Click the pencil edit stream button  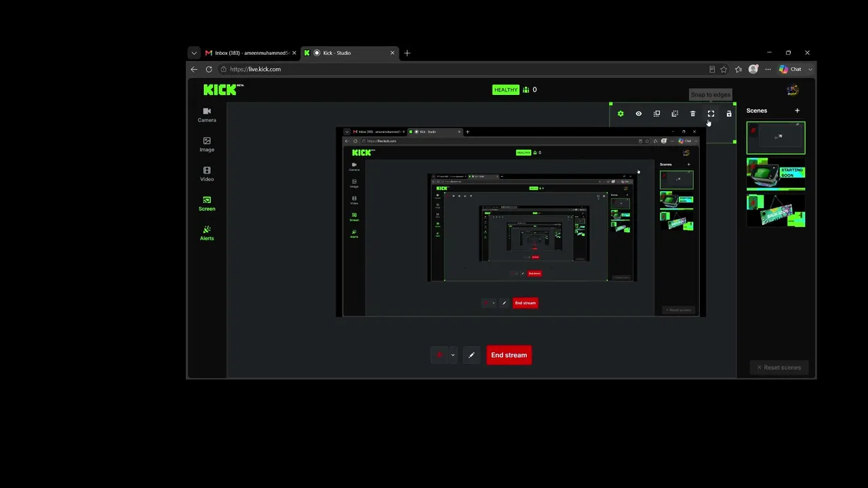[471, 355]
